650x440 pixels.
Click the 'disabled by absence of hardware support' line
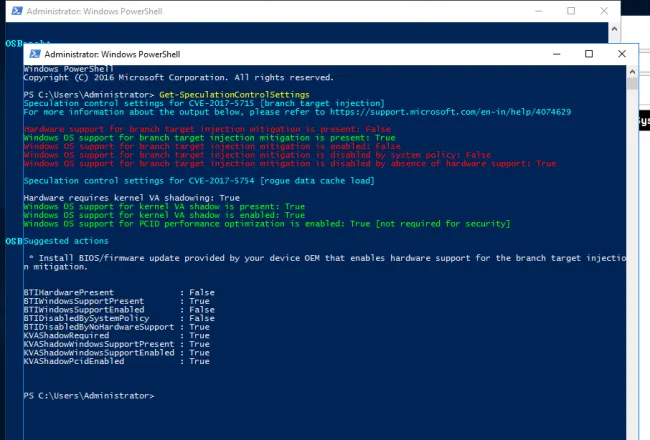point(290,164)
